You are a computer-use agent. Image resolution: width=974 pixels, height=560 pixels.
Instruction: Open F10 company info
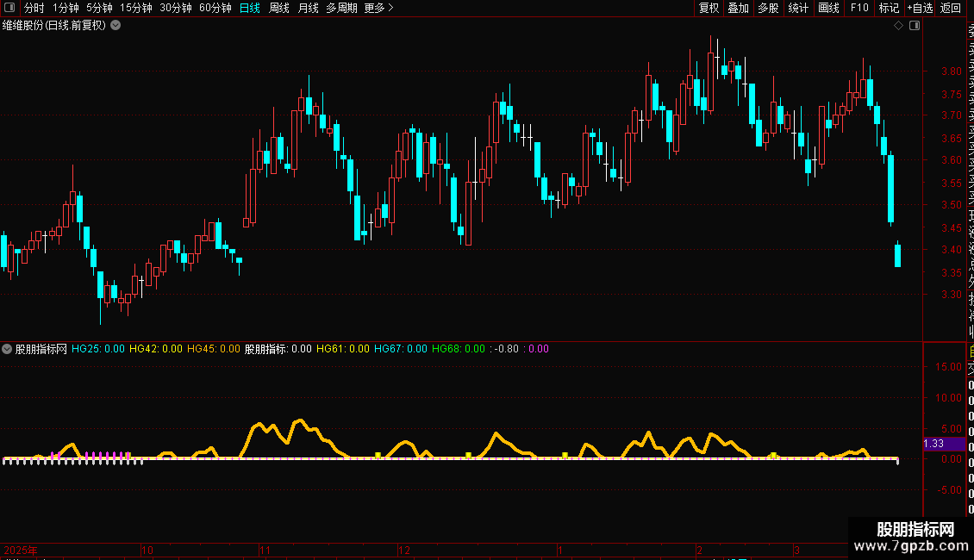click(x=859, y=8)
